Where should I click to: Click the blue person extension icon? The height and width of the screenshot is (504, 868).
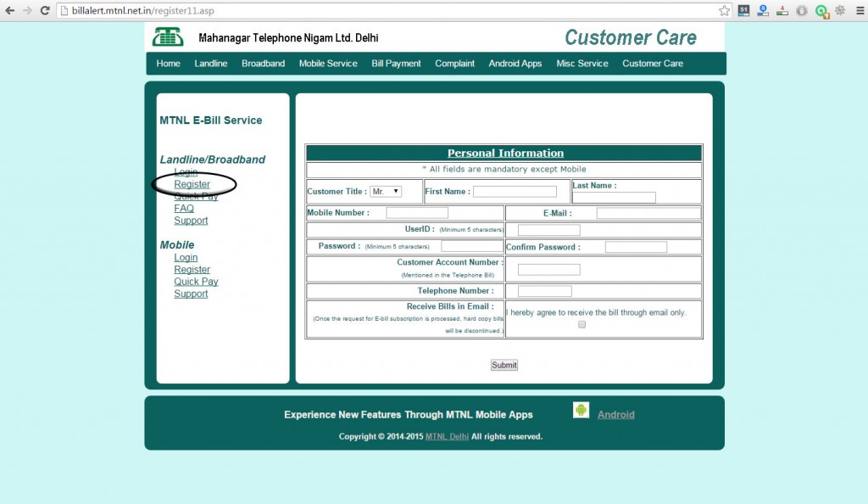[764, 10]
